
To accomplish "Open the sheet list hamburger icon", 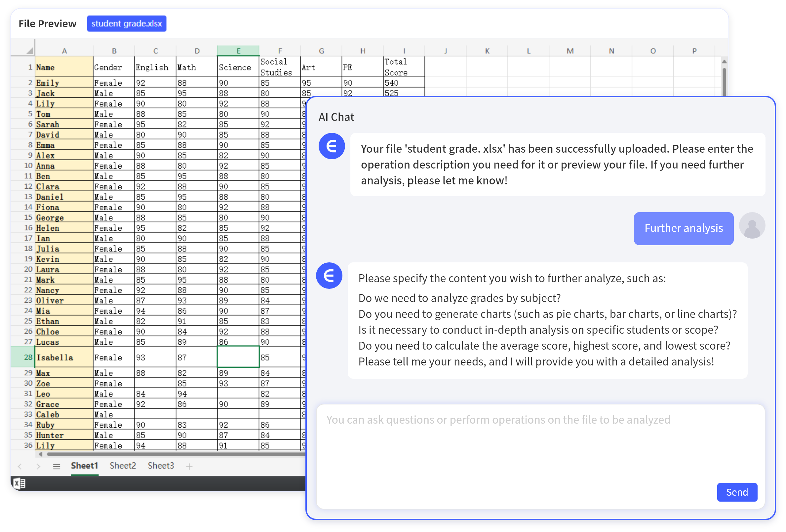I will coord(57,466).
